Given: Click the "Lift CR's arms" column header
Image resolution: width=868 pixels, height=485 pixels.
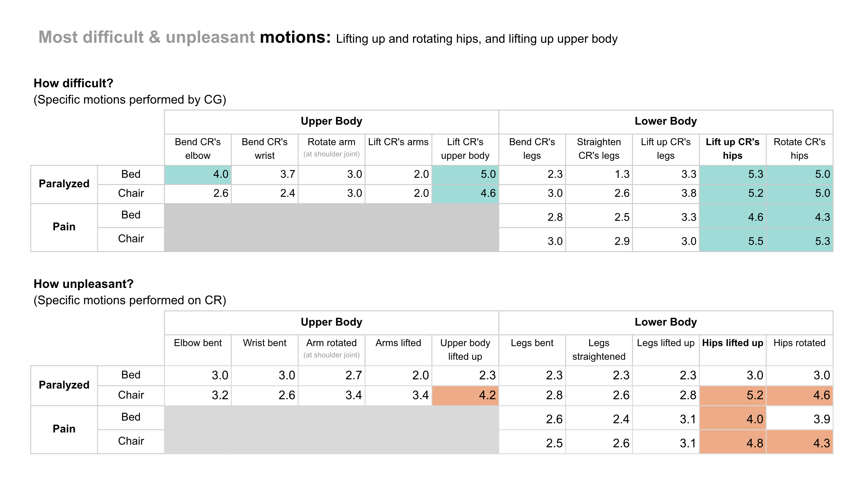Looking at the screenshot, I should click(x=398, y=142).
